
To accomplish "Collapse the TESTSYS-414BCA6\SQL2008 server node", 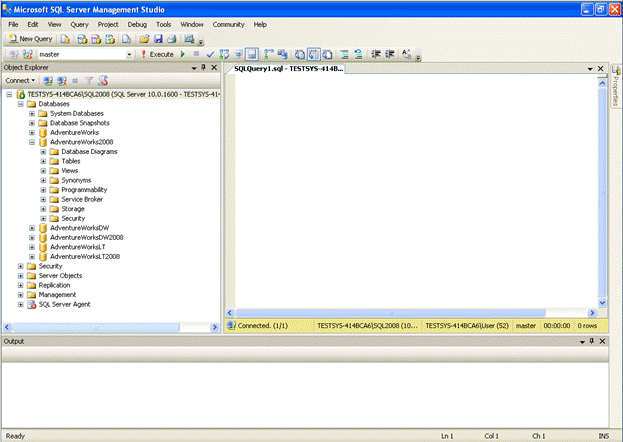I will pyautogui.click(x=9, y=95).
